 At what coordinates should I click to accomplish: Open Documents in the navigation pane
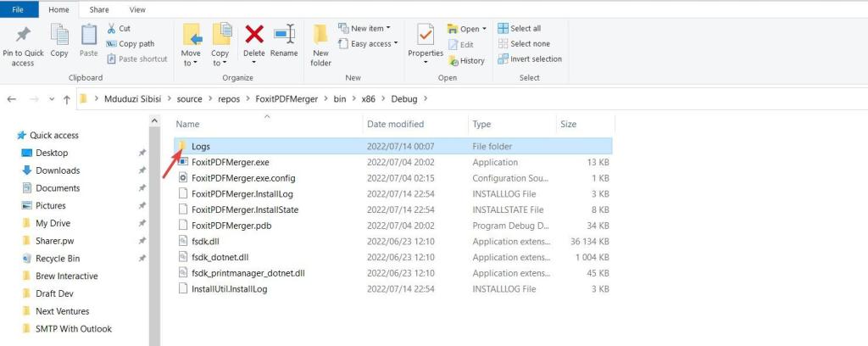(x=58, y=188)
